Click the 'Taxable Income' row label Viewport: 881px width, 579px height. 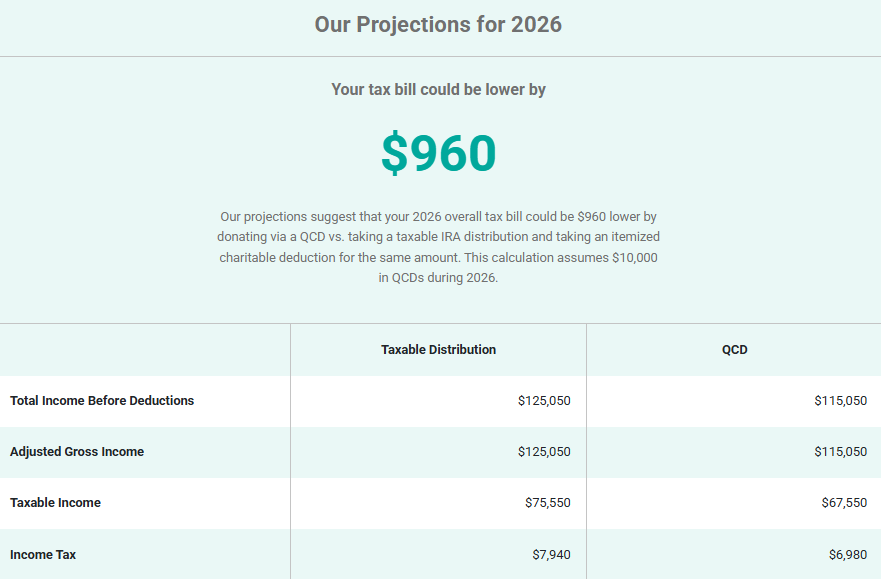tap(55, 503)
